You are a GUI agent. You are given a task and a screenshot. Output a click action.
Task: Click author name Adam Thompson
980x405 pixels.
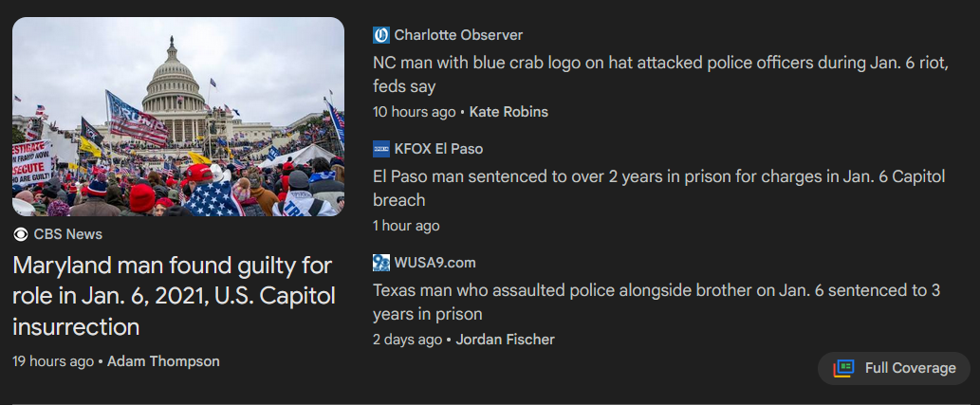point(163,361)
